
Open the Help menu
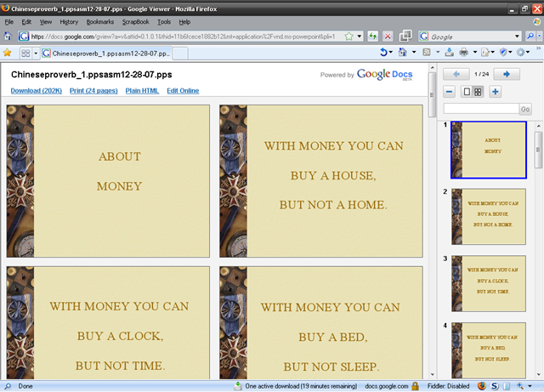[x=184, y=22]
